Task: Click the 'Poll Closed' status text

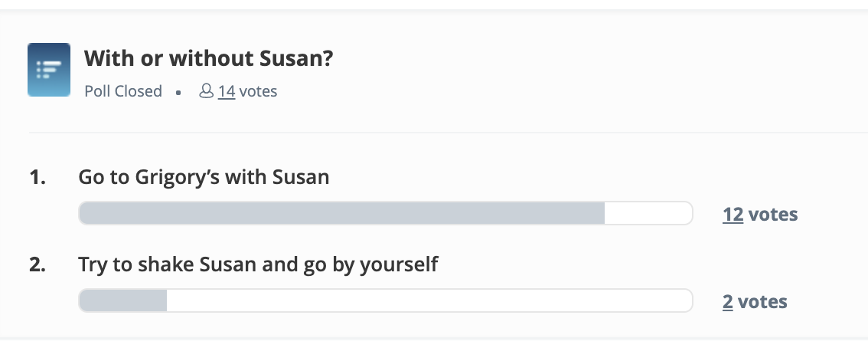Action: tap(123, 91)
